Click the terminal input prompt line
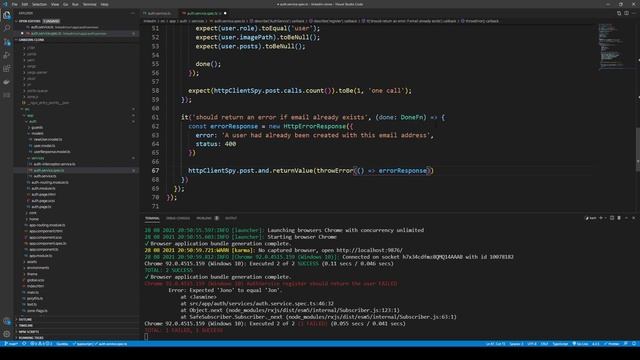Image resolution: width=640 pixels, height=360 pixels. (x=146, y=337)
